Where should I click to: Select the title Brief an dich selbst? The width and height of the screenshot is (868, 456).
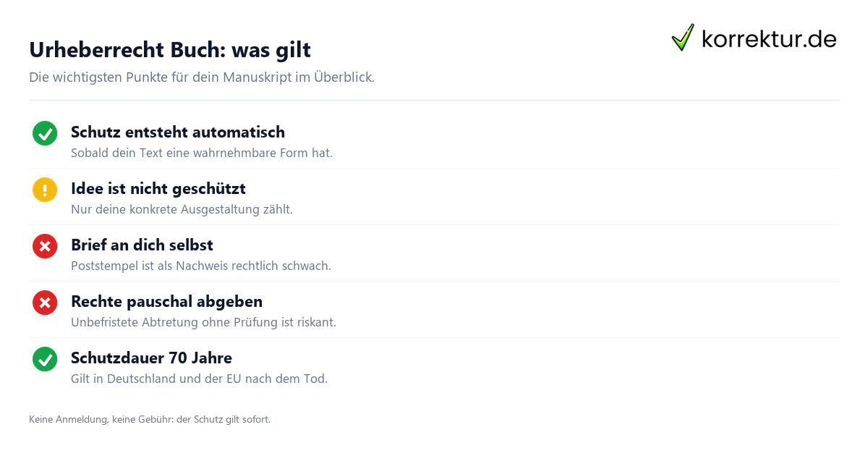pos(142,245)
